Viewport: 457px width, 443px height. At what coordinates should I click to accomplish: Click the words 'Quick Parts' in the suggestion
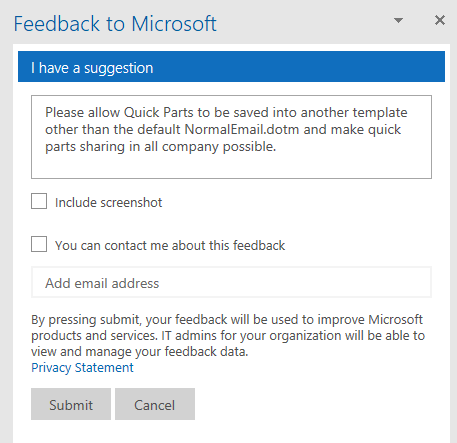coord(159,113)
